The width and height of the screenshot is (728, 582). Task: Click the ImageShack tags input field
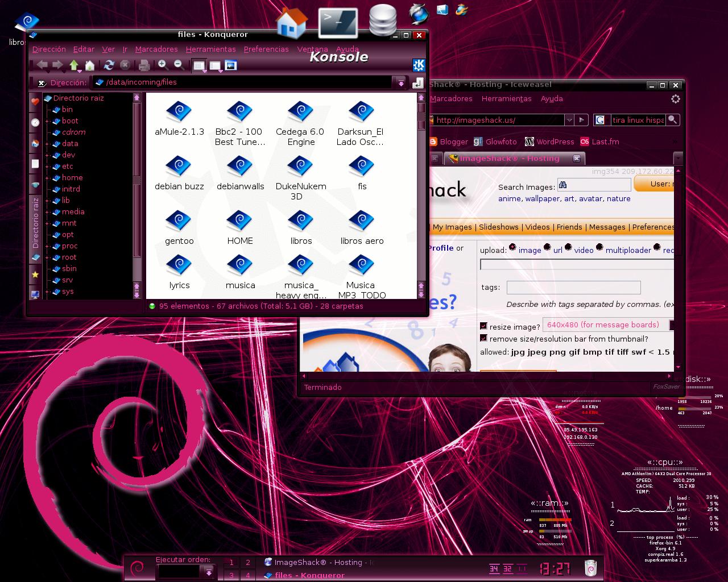(573, 288)
